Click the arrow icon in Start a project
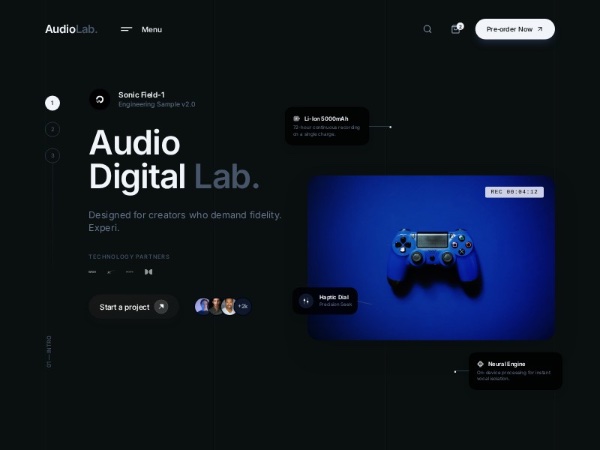Screen dimensions: 600x450 point(161,307)
